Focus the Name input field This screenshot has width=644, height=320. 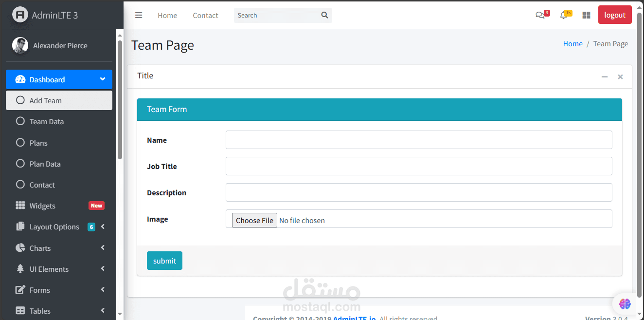point(419,140)
